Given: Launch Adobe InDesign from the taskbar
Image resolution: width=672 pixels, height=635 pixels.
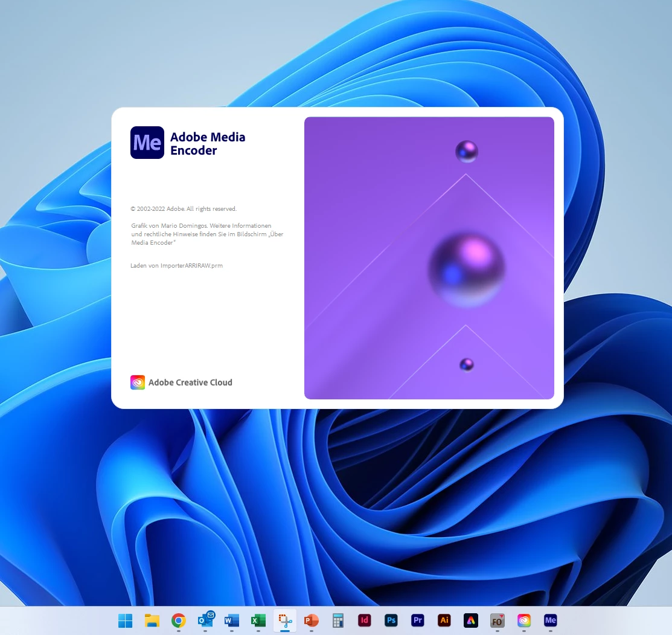Looking at the screenshot, I should 365,620.
